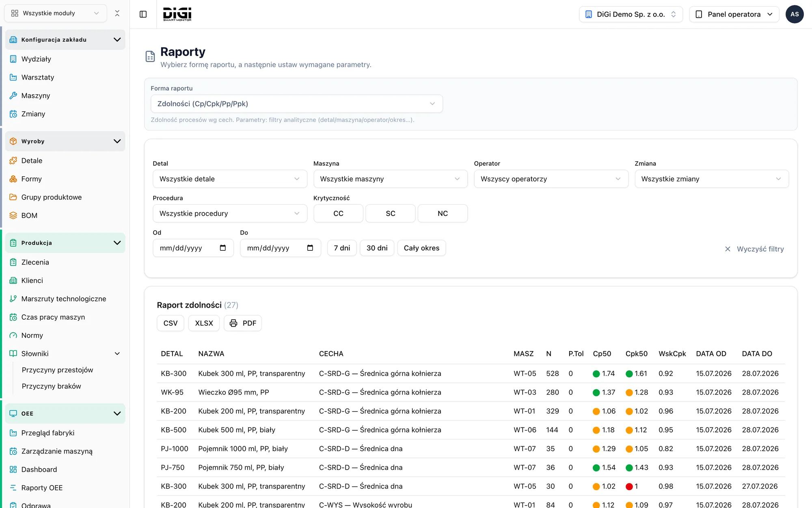This screenshot has width=812, height=508.
Task: Select the 7 dni period preset
Action: [x=342, y=248]
